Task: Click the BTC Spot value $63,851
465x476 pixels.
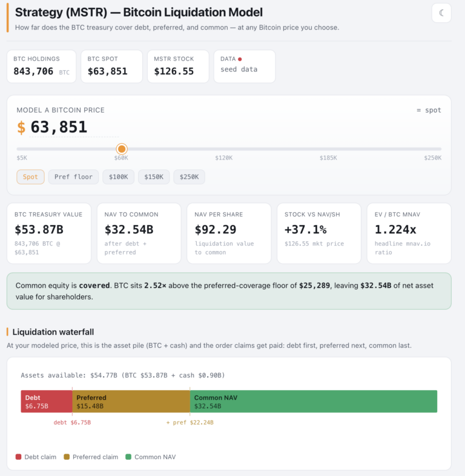Action: [107, 71]
